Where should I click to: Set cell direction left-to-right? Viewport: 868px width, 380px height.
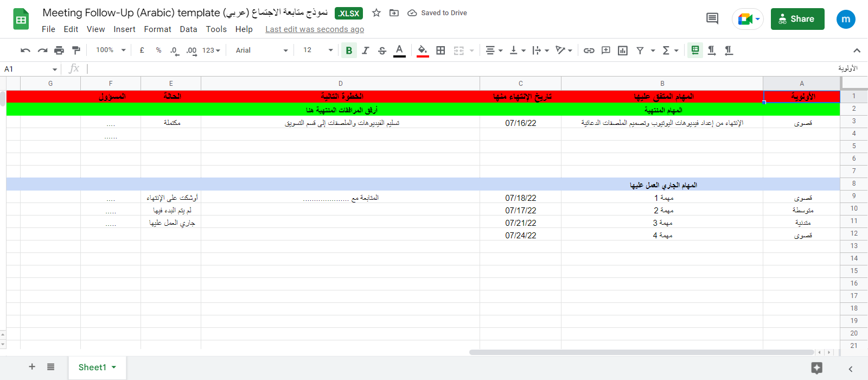click(712, 50)
